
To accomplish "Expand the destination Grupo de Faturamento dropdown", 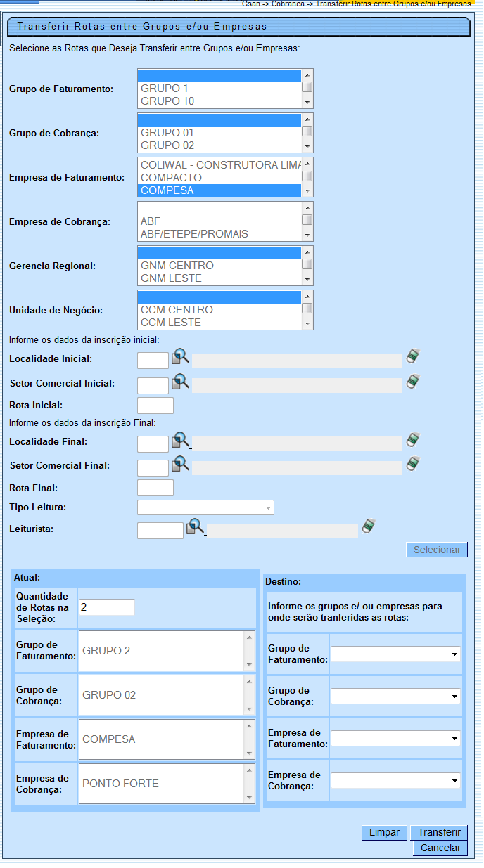I will [395, 654].
